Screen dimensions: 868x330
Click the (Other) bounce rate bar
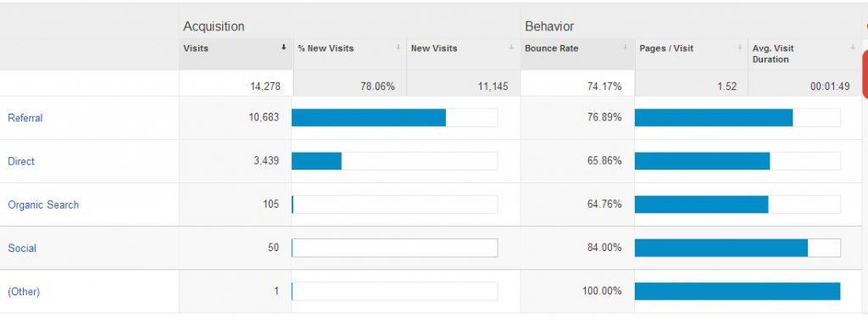[x=737, y=291]
